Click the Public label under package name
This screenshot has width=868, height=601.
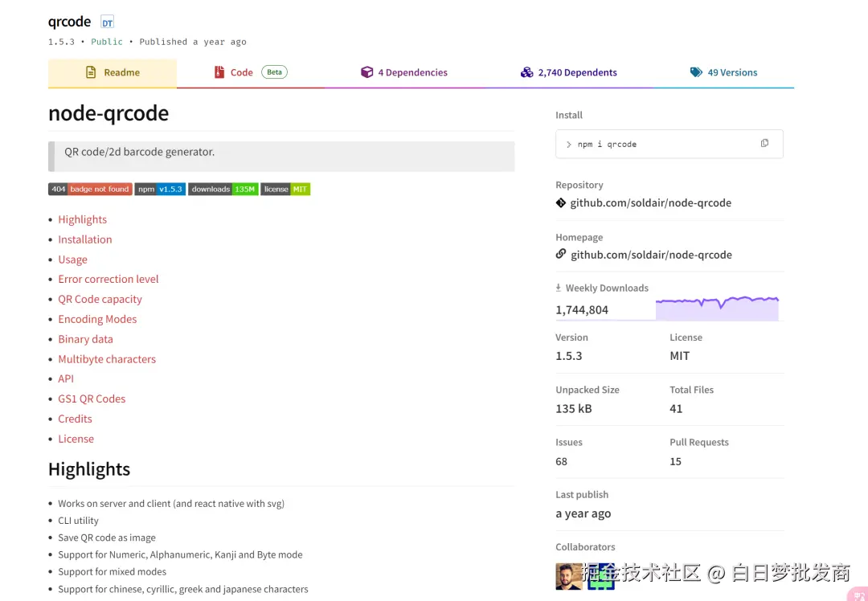[107, 42]
